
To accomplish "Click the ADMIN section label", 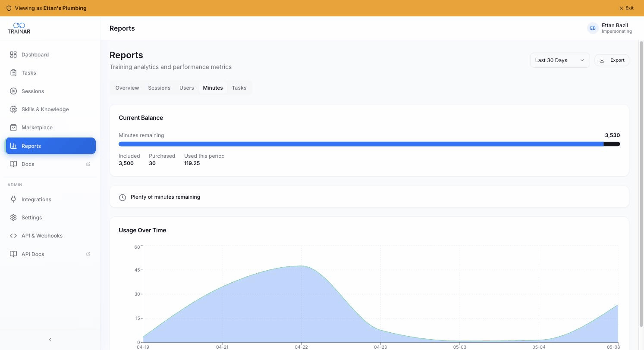I will click(x=15, y=185).
